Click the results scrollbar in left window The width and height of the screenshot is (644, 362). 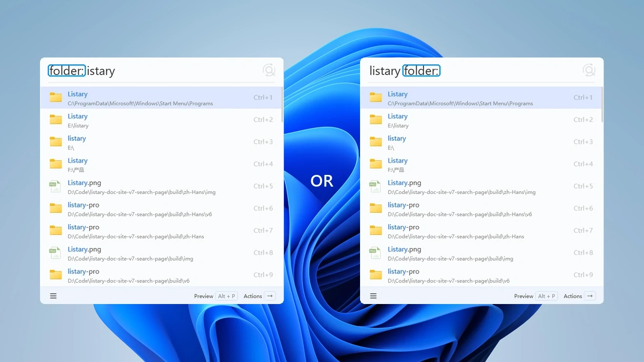click(282, 105)
